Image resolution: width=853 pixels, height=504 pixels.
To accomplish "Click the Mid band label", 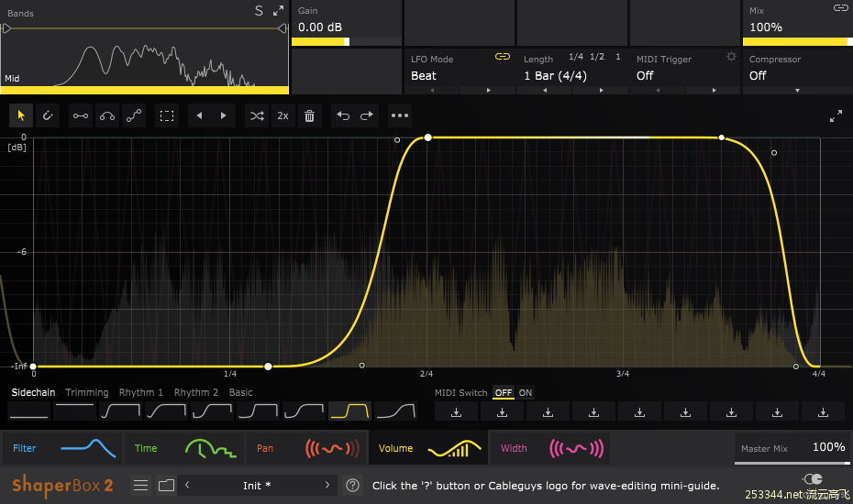I will point(12,78).
